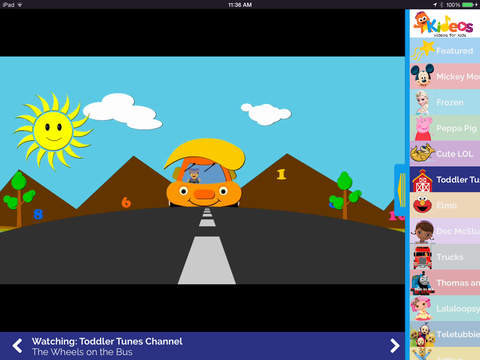This screenshot has width=480, height=360.
Task: Open the partially visible bottom channel item
Action: [445, 354]
